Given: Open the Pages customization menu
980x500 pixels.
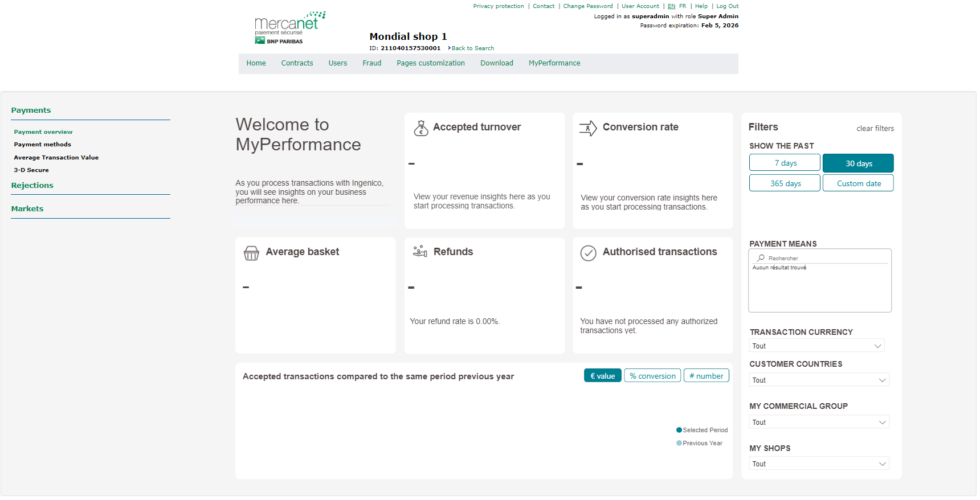Looking at the screenshot, I should point(431,63).
